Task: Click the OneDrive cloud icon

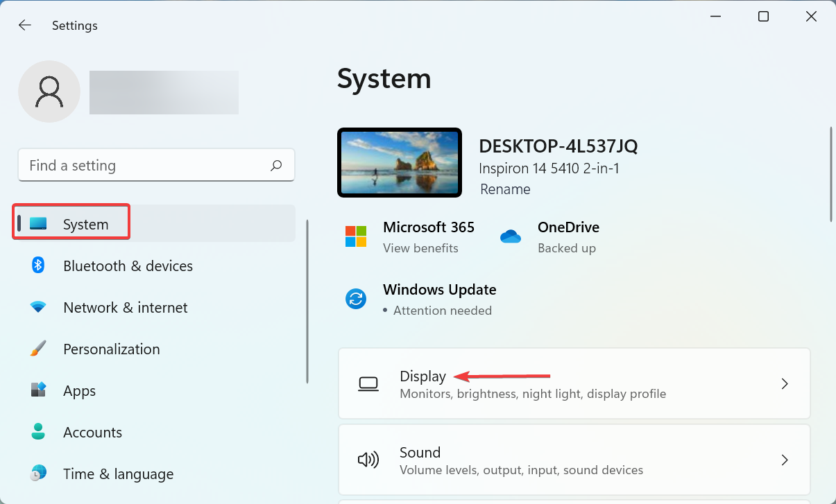Action: pyautogui.click(x=510, y=236)
